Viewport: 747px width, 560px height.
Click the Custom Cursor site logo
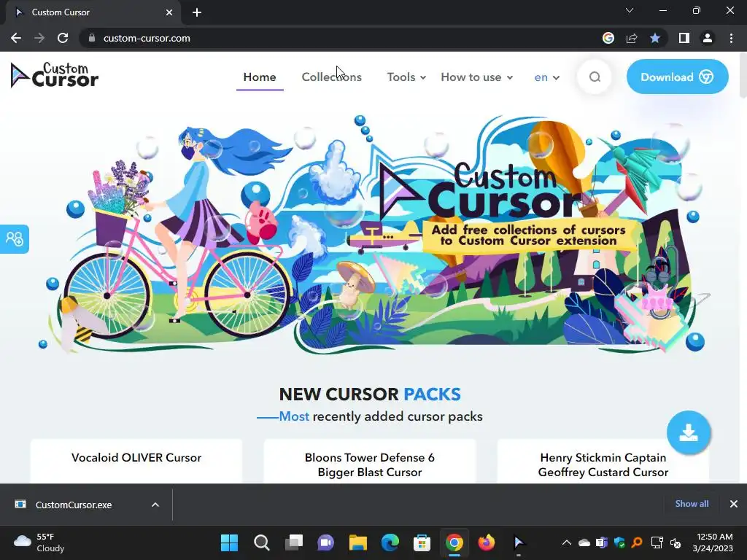tap(54, 75)
